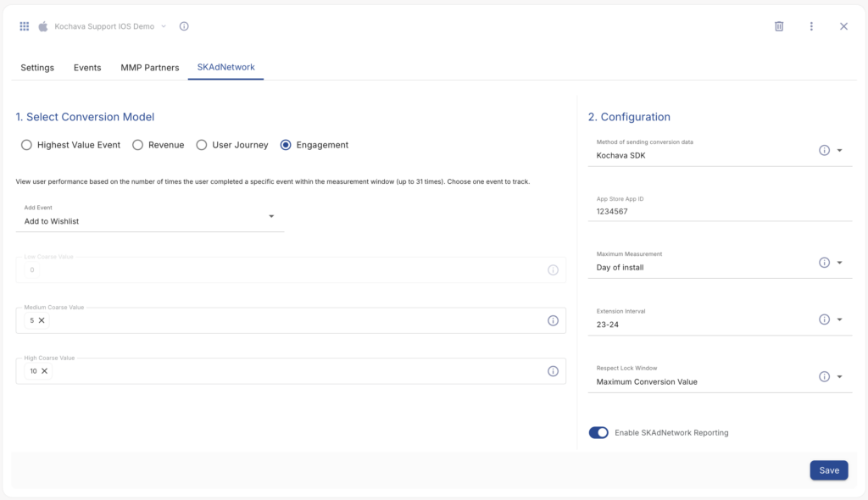Click the info icon beside the app name
This screenshot has height=500, width=868.
pyautogui.click(x=184, y=26)
